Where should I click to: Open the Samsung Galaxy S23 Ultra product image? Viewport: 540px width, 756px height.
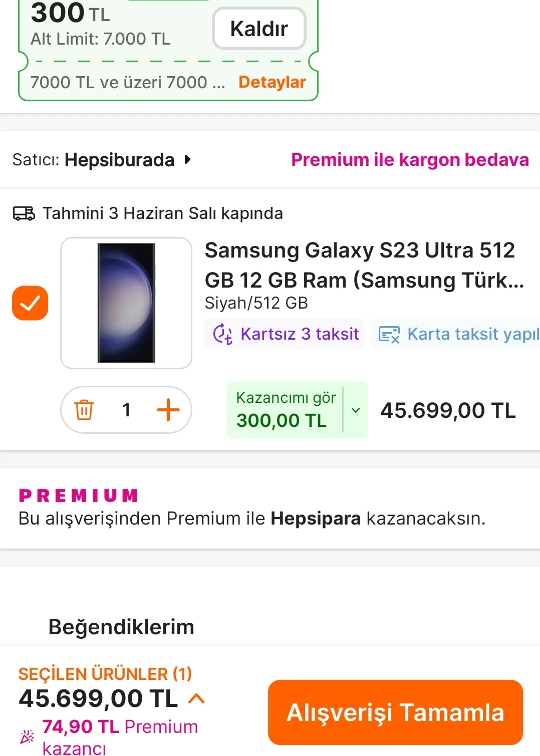126,303
